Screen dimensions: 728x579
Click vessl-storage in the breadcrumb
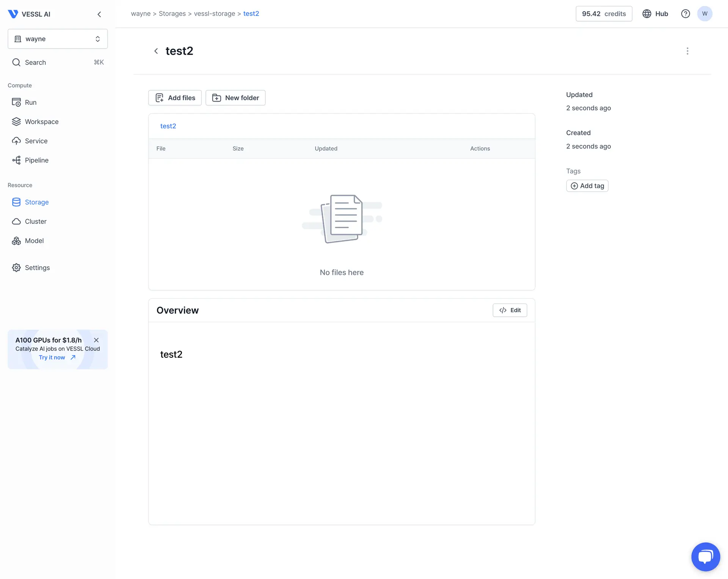pyautogui.click(x=214, y=14)
